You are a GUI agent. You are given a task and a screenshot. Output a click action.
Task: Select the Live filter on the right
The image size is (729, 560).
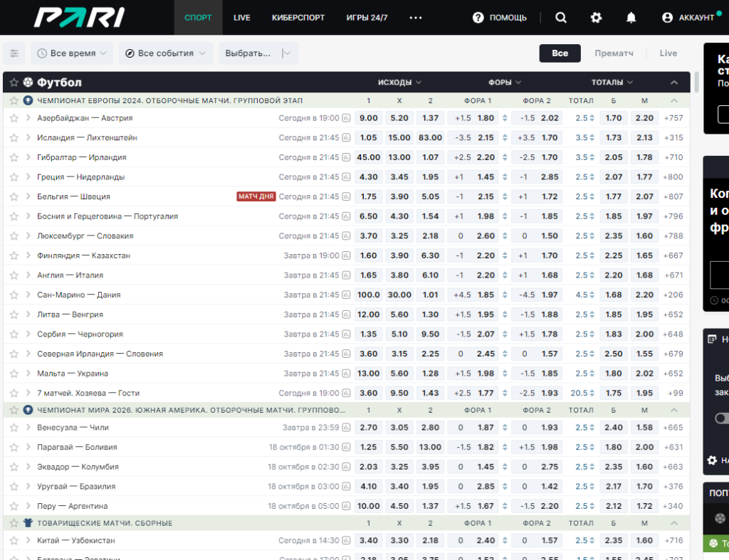[668, 53]
